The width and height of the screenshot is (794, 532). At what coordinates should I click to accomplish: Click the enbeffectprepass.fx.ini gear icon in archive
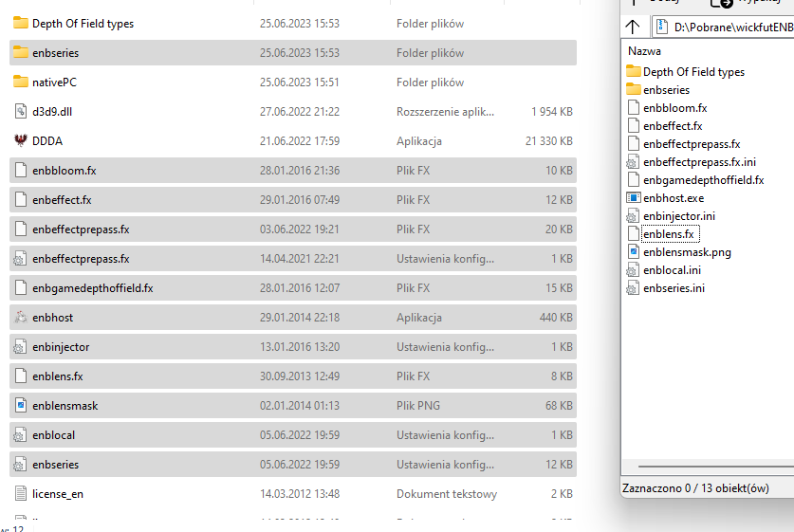point(633,162)
